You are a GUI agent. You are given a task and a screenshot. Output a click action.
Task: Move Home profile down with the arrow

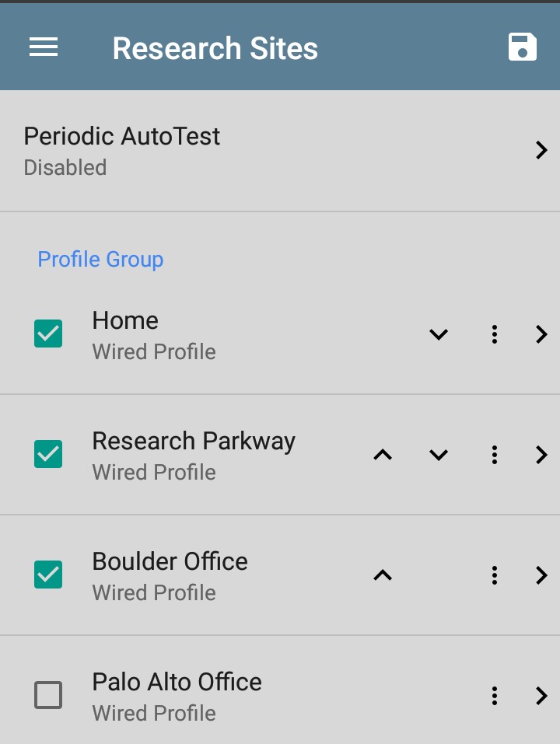pyautogui.click(x=439, y=334)
